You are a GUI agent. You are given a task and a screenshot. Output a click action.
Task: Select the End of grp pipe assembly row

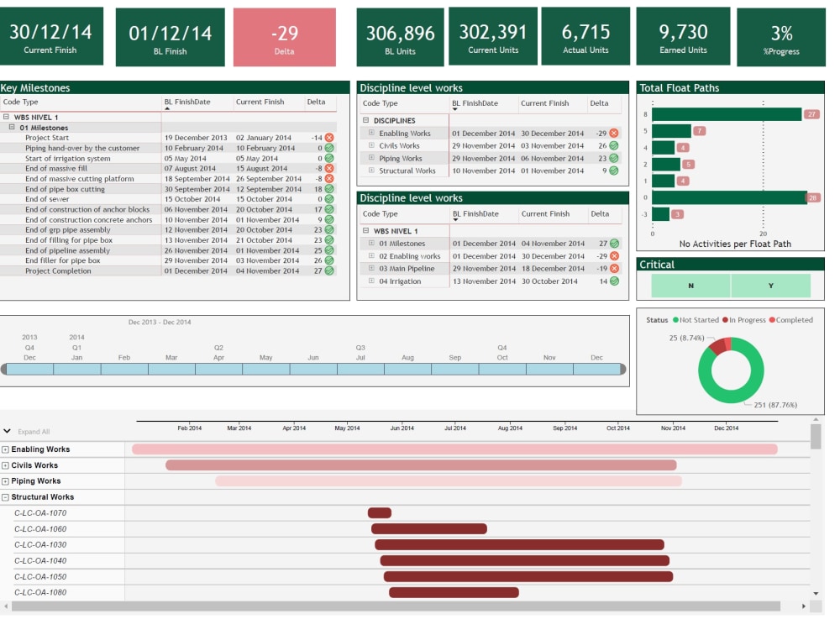point(168,230)
